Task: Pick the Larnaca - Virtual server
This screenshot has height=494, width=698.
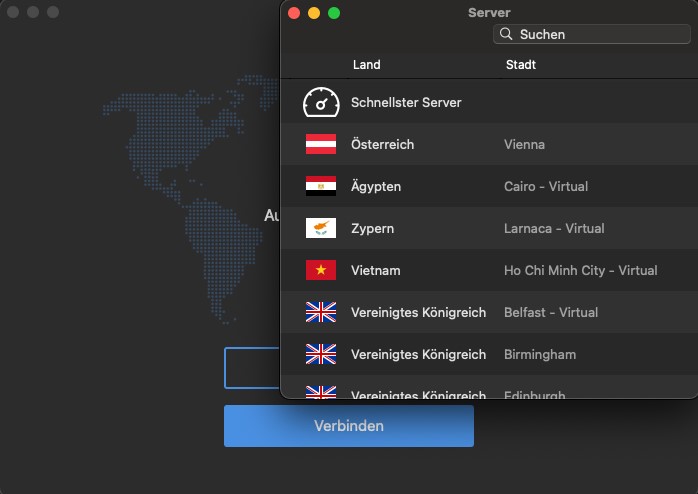Action: pos(554,228)
